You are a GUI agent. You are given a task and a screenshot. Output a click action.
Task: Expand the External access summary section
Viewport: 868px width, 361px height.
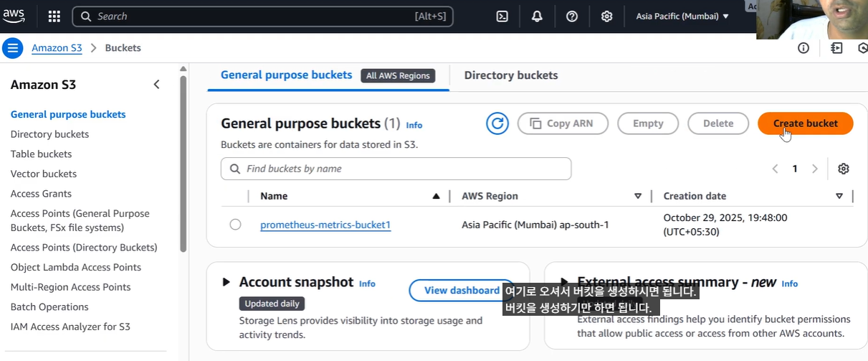click(x=564, y=282)
